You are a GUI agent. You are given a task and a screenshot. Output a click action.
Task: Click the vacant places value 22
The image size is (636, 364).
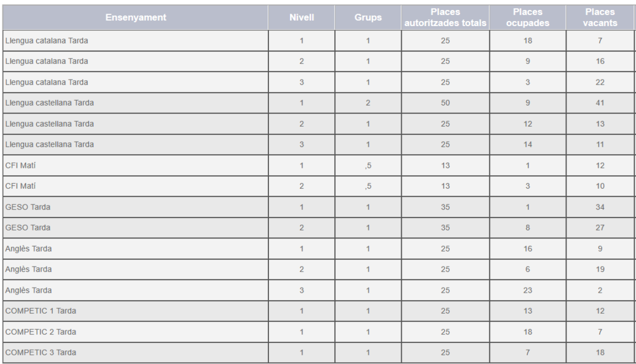click(x=600, y=82)
